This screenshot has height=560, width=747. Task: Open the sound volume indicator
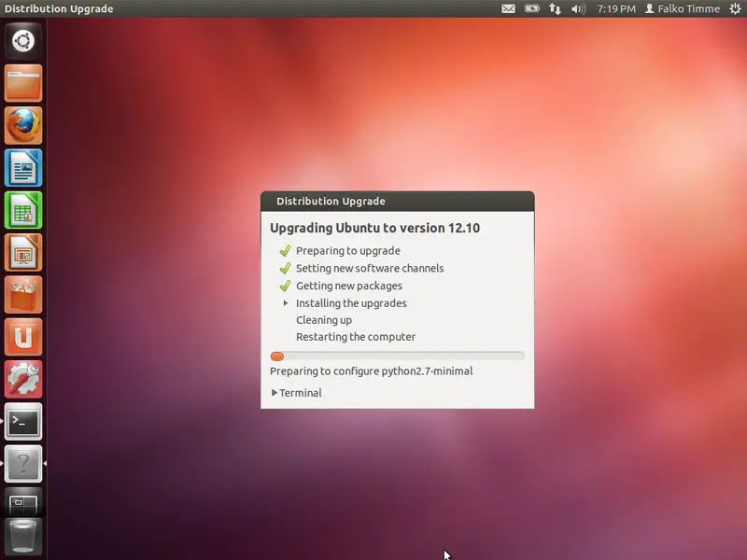coord(578,8)
